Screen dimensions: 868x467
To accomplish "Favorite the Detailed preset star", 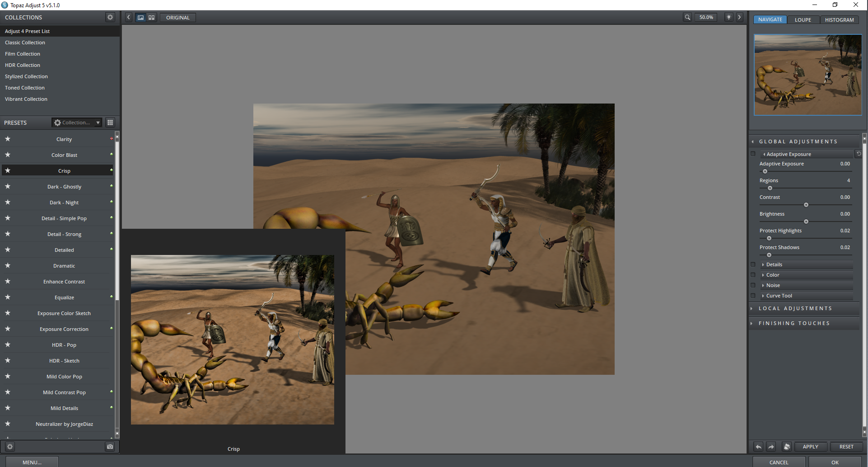I will pos(8,250).
